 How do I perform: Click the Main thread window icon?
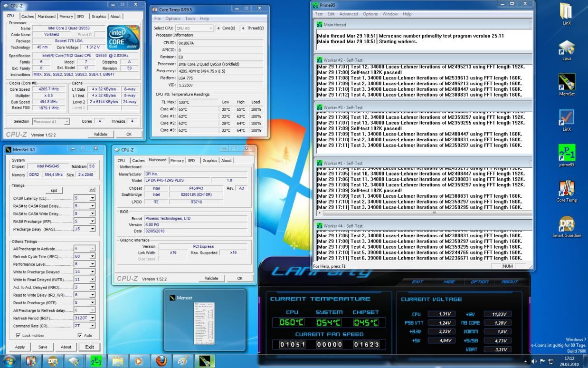[x=320, y=24]
